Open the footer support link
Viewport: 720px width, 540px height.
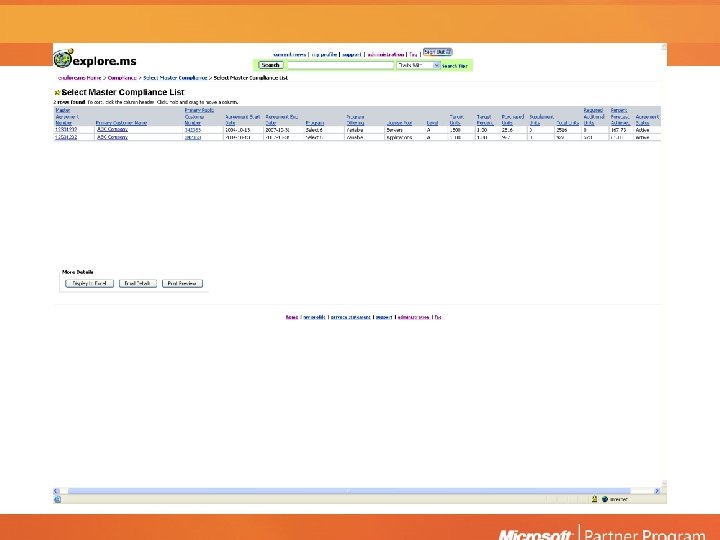point(384,317)
